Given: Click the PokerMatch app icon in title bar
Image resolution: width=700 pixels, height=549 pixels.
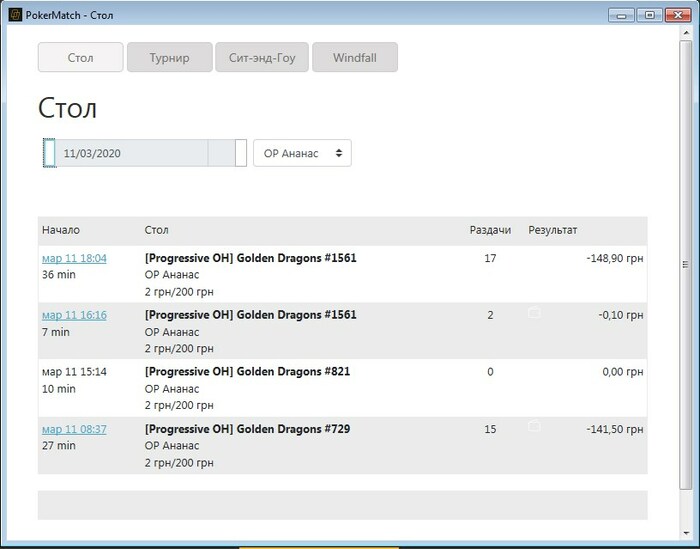Looking at the screenshot, I should pos(15,15).
